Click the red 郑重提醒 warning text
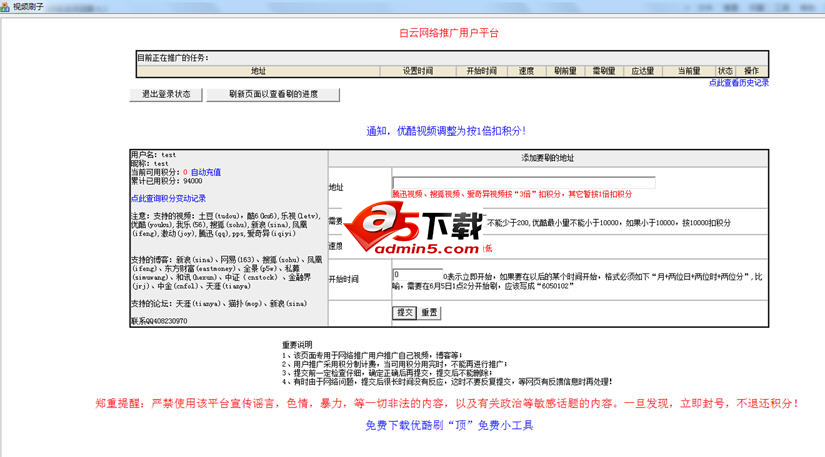 (x=447, y=403)
